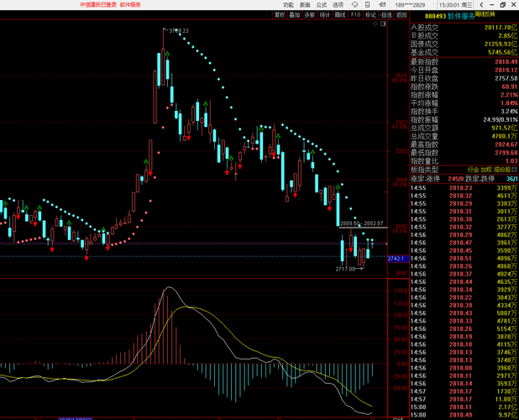
Task: Click the 统计 statistics button
Action: 325,15
